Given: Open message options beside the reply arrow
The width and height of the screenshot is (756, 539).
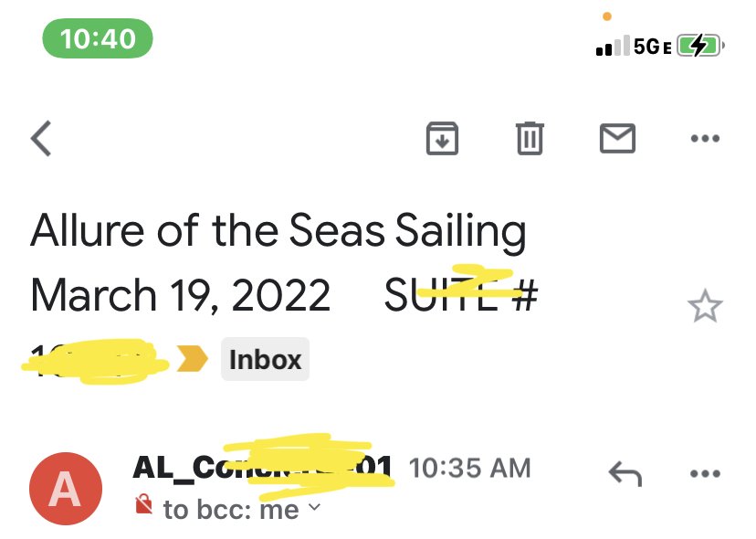Looking at the screenshot, I should pyautogui.click(x=705, y=473).
